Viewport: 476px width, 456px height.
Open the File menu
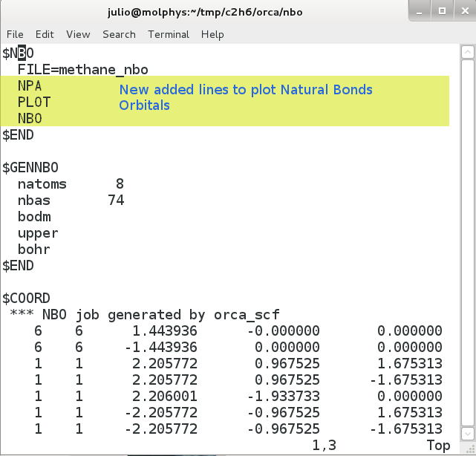pos(15,34)
